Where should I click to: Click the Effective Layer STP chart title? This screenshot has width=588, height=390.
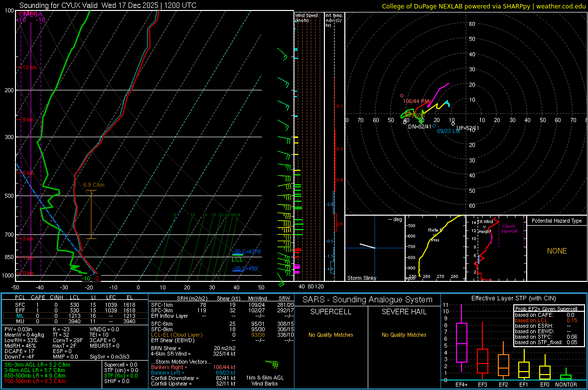(x=513, y=298)
